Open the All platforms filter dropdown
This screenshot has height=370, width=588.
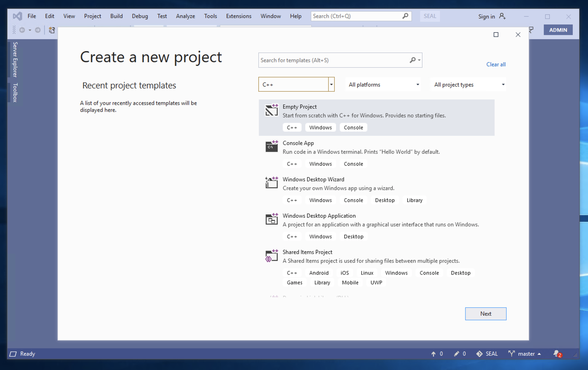[384, 85]
